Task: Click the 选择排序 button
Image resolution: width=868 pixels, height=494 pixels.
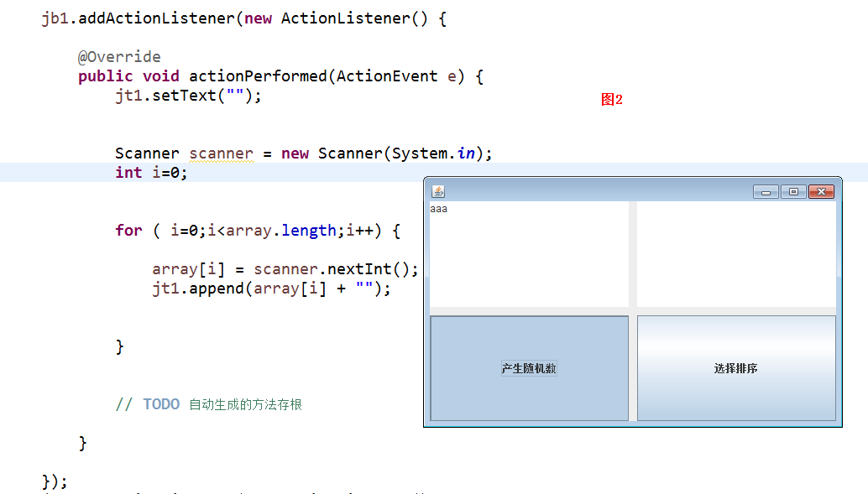Action: pyautogui.click(x=736, y=368)
